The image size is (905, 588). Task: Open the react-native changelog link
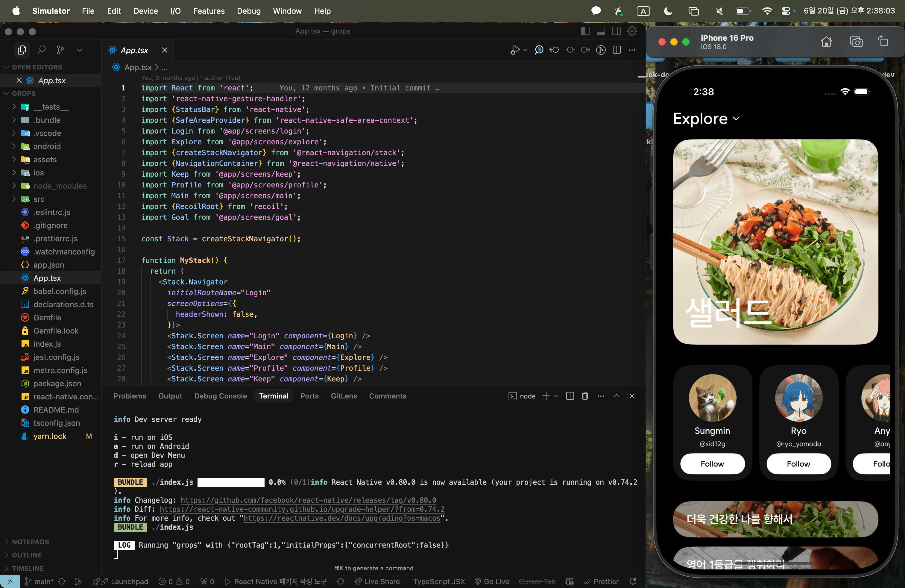[x=308, y=500]
